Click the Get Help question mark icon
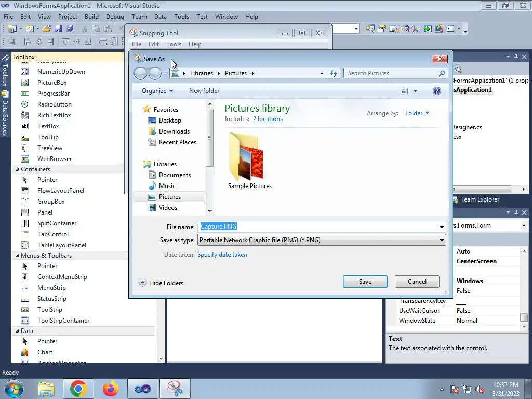Viewport: 532px width, 399px height. click(436, 91)
